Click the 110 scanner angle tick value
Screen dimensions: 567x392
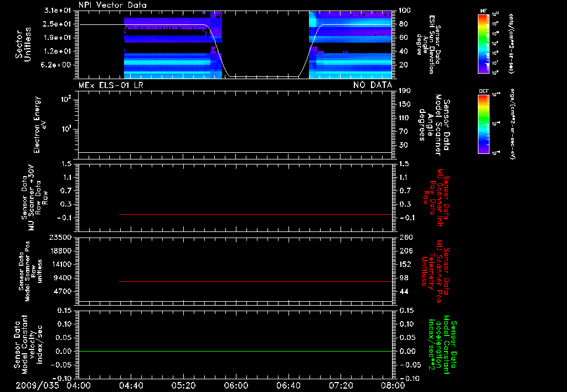(x=405, y=118)
